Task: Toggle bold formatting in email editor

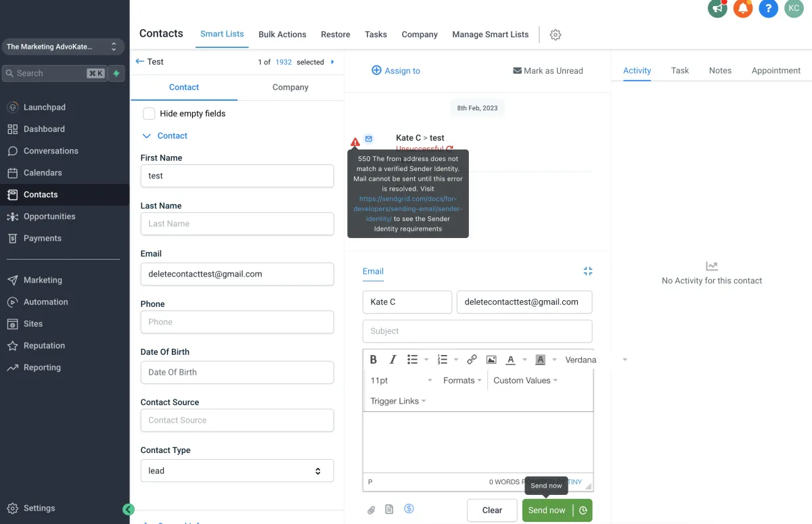Action: click(374, 360)
